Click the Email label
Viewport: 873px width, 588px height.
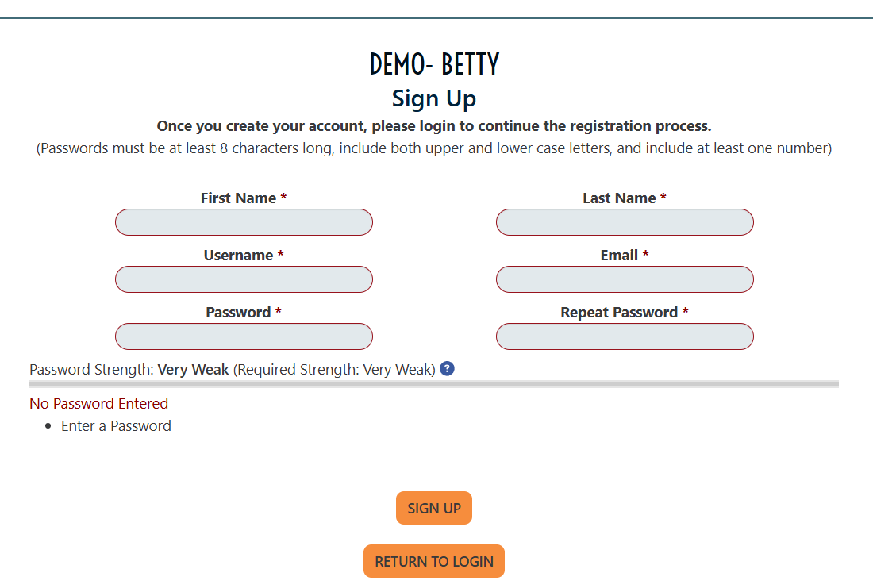[x=619, y=256]
